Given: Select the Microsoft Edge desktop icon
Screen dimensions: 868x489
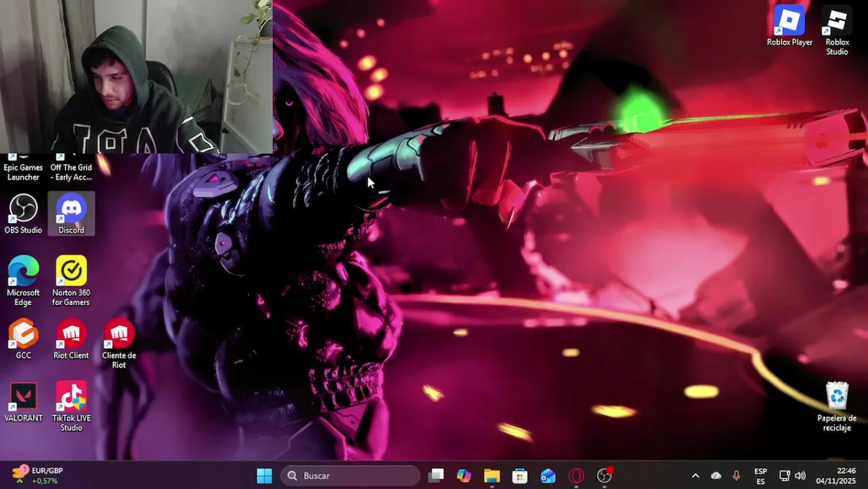Looking at the screenshot, I should (x=23, y=280).
